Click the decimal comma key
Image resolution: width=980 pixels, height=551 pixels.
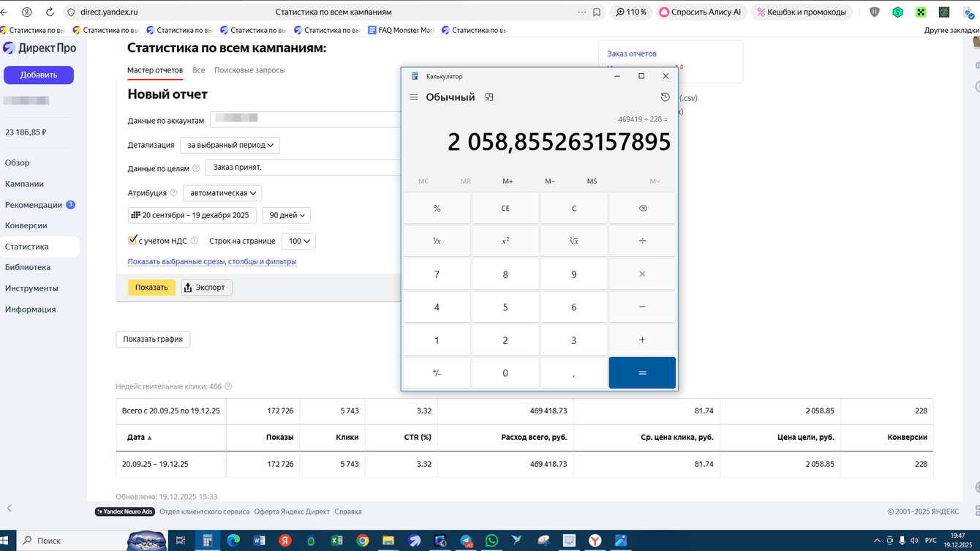coord(574,373)
